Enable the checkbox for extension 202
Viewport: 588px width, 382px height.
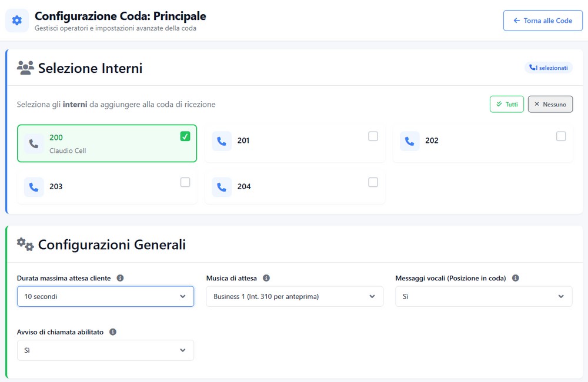tap(561, 136)
